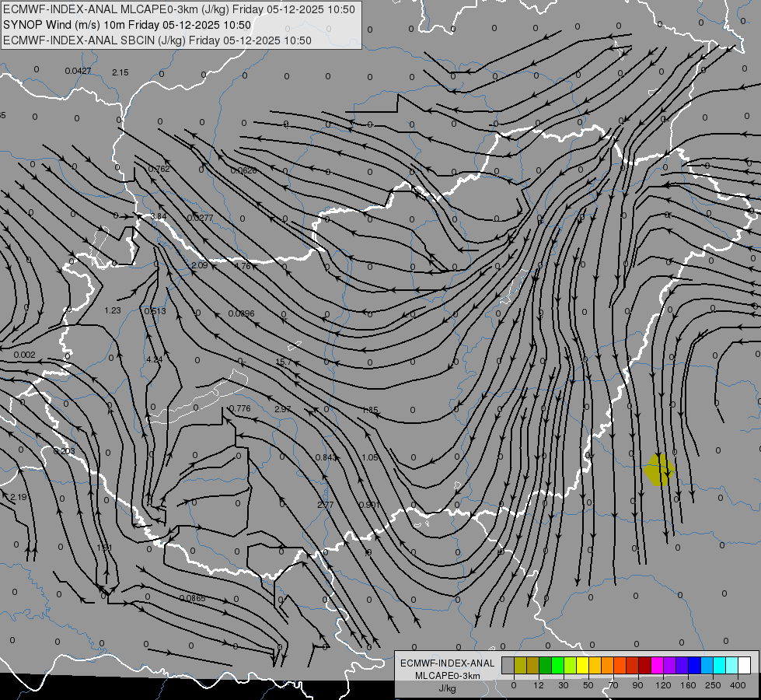
Task: Click the map value 0.776
Action: [x=239, y=408]
